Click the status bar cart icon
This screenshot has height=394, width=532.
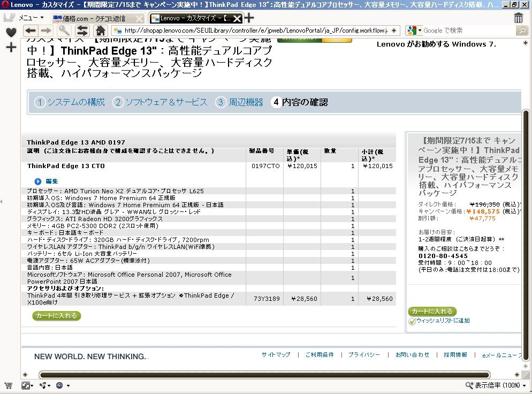pos(8,385)
